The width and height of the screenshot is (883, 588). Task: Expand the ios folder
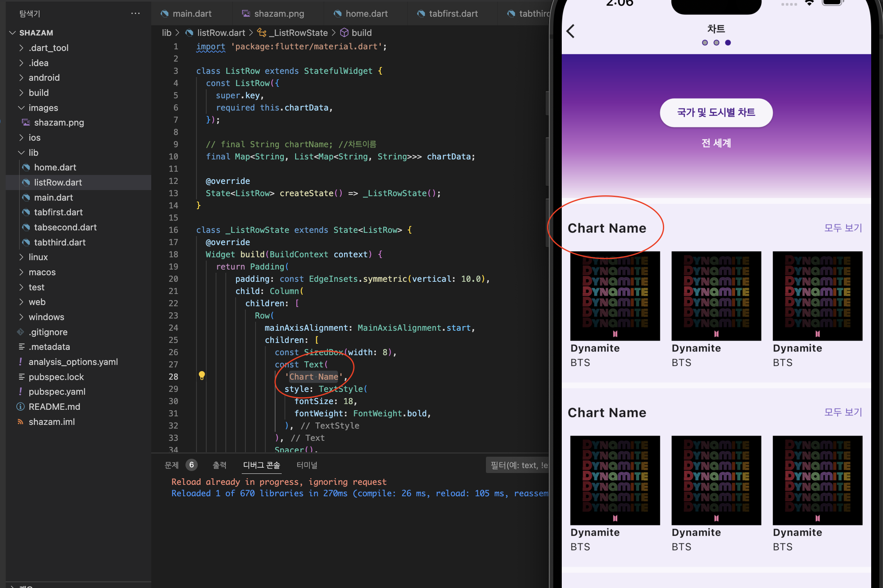coord(21,137)
